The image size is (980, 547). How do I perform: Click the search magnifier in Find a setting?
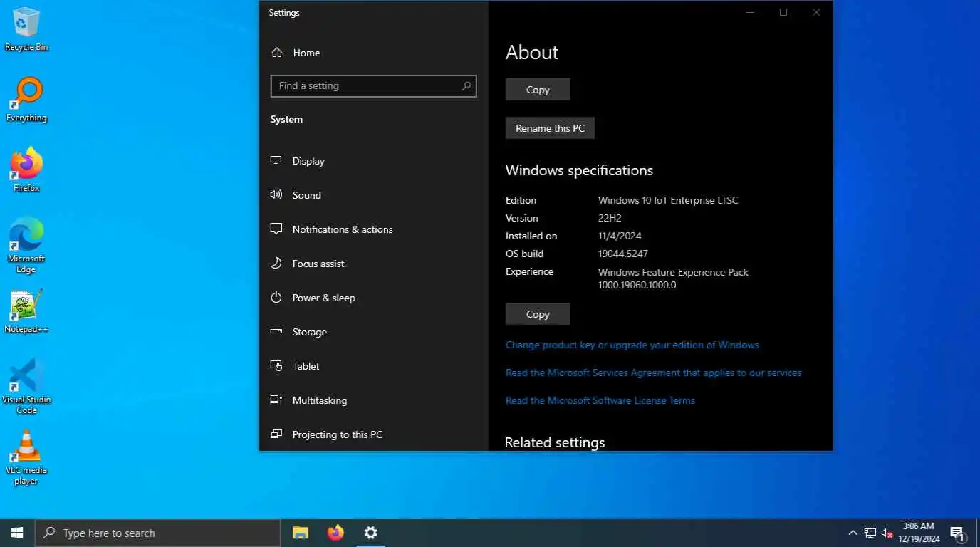pos(466,86)
